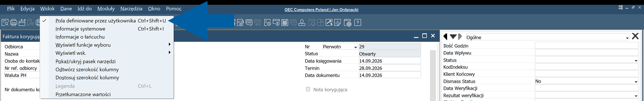The image size is (644, 101).
Task: Open the Narzędzia menu
Action: (x=131, y=9)
